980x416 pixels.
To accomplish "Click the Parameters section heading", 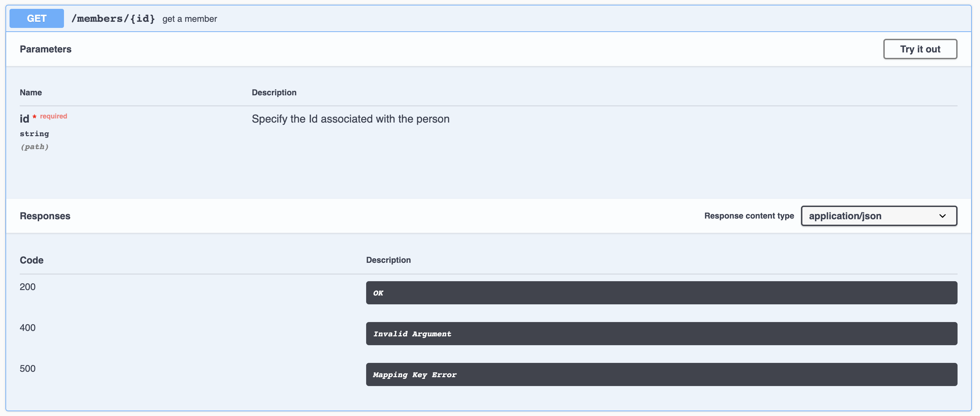I will pyautogui.click(x=45, y=49).
